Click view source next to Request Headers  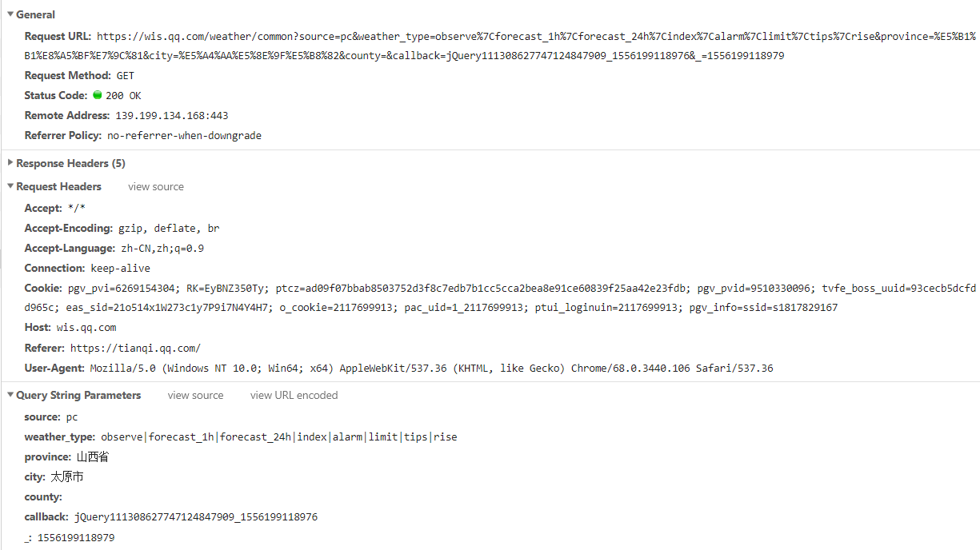pos(156,186)
